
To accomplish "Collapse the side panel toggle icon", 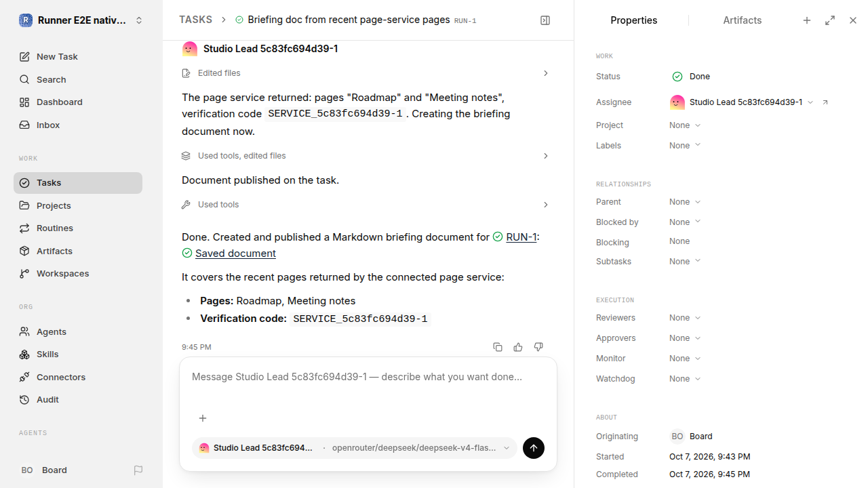I will (x=545, y=20).
